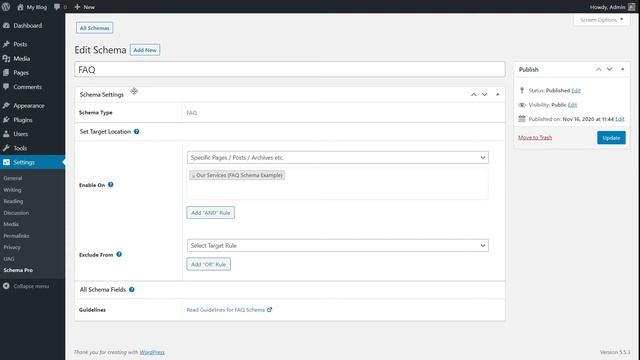Open the Select Target Rule dropdown
The width and height of the screenshot is (640, 360).
tap(338, 246)
